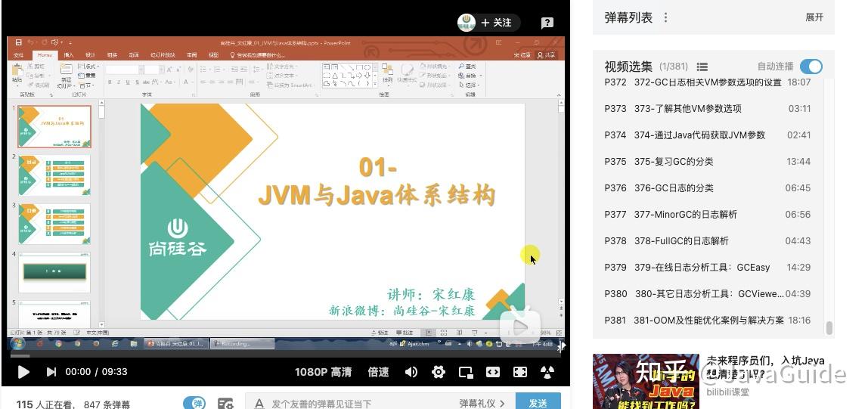This screenshot has height=409, width=868.
Task: Select slide 4 thumbnail in PowerPoint video
Action: click(54, 272)
